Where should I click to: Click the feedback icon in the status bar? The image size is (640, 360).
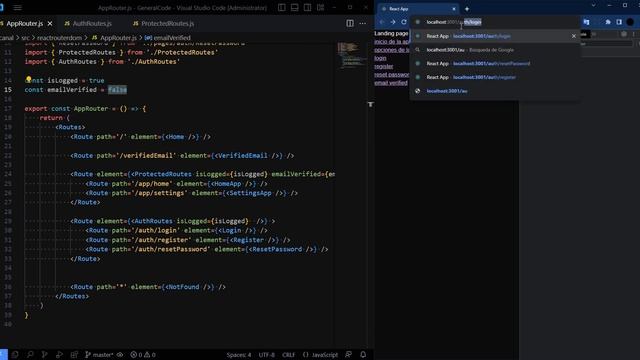click(x=348, y=355)
